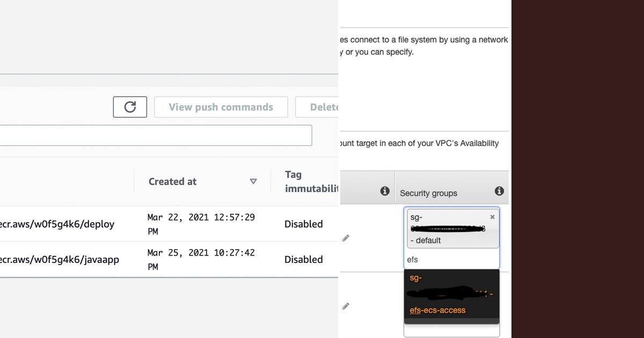Click the efs text typed in the security group field
This screenshot has height=338, width=644.
(x=413, y=259)
